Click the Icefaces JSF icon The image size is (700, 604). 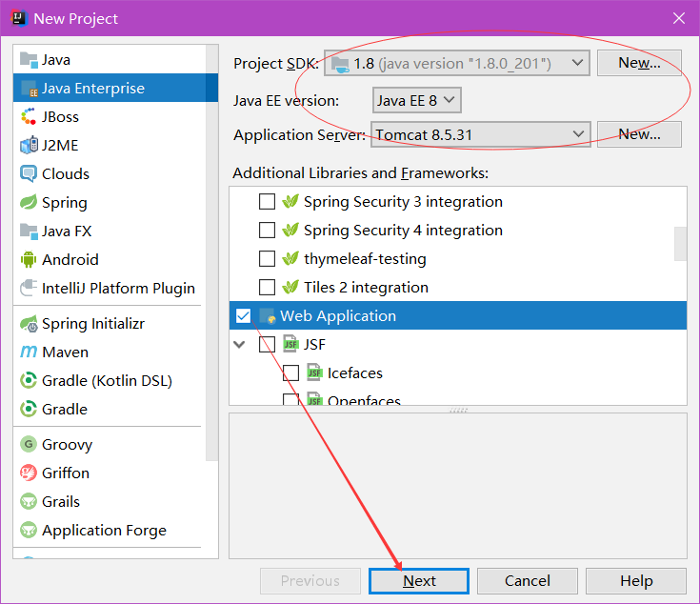coord(314,372)
